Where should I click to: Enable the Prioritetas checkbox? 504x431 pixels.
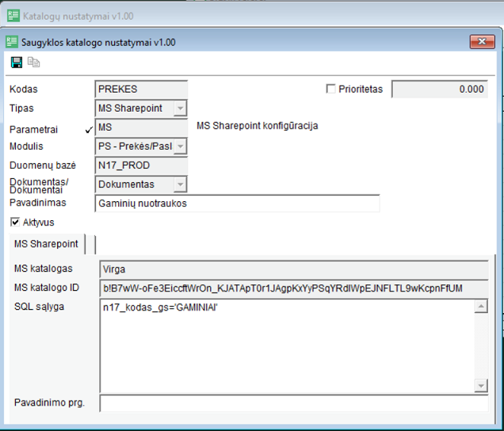(x=331, y=89)
